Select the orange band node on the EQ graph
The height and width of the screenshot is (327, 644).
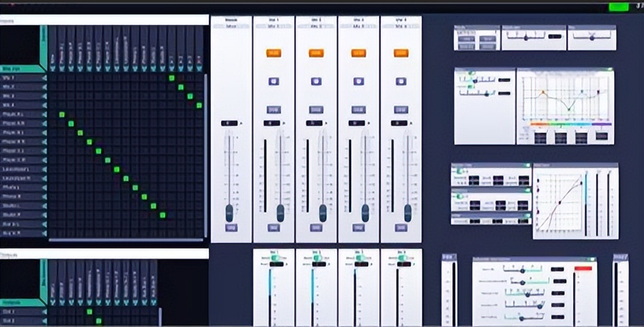(543, 92)
